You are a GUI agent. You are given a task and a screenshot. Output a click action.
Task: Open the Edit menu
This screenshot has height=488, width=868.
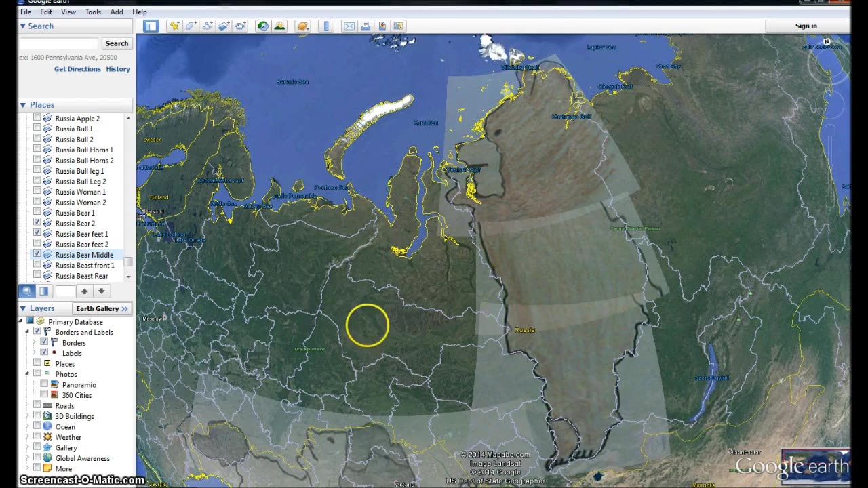46,12
